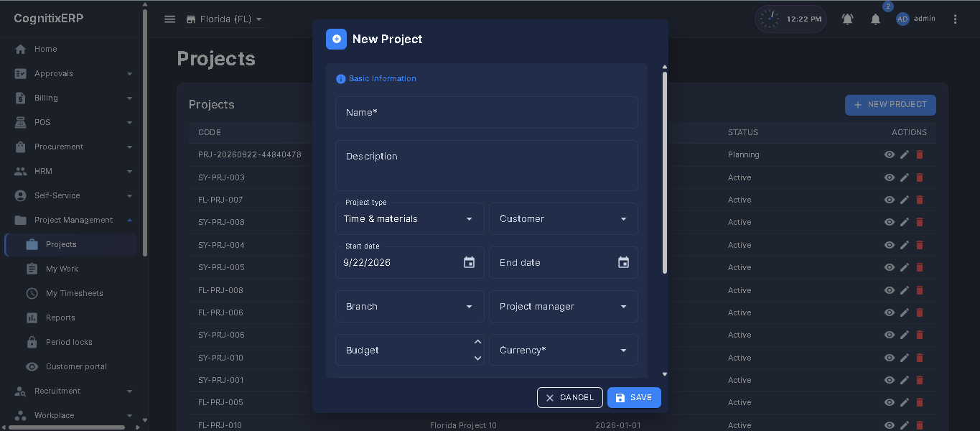Open Period locks in the sidebar
Screen dimensions: 980x431
pos(72,342)
